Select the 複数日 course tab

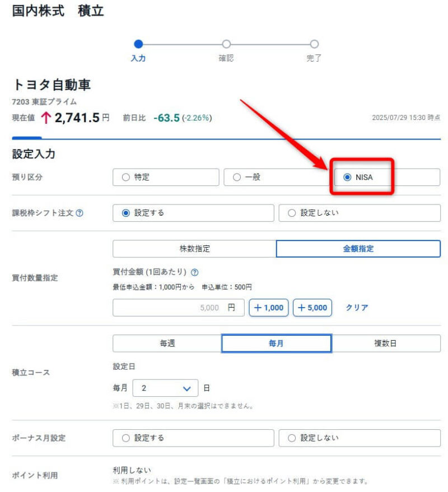[386, 344]
